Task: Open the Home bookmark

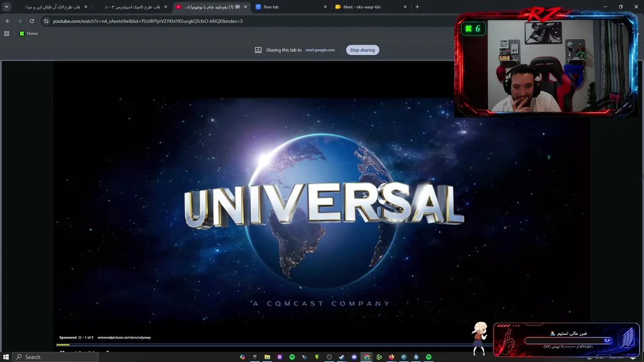Action: click(x=28, y=34)
